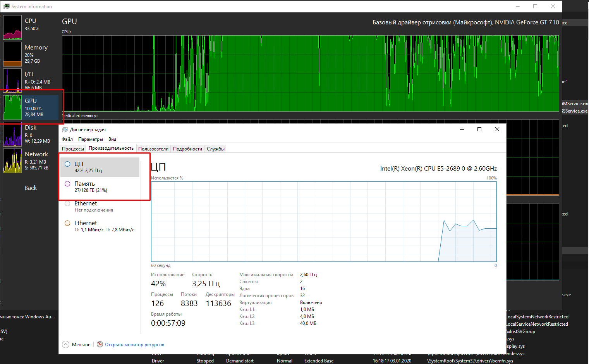Switch to the Процессы tab
This screenshot has height=364, width=589.
73,149
